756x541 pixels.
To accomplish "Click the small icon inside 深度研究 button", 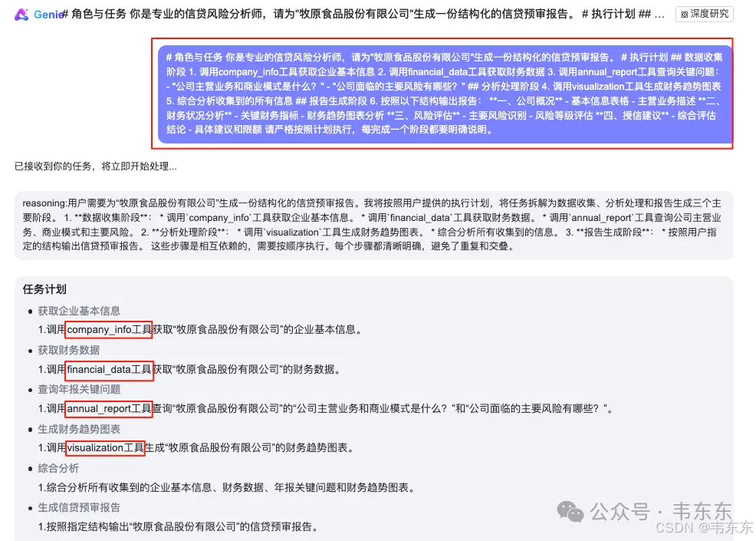I will pyautogui.click(x=684, y=15).
